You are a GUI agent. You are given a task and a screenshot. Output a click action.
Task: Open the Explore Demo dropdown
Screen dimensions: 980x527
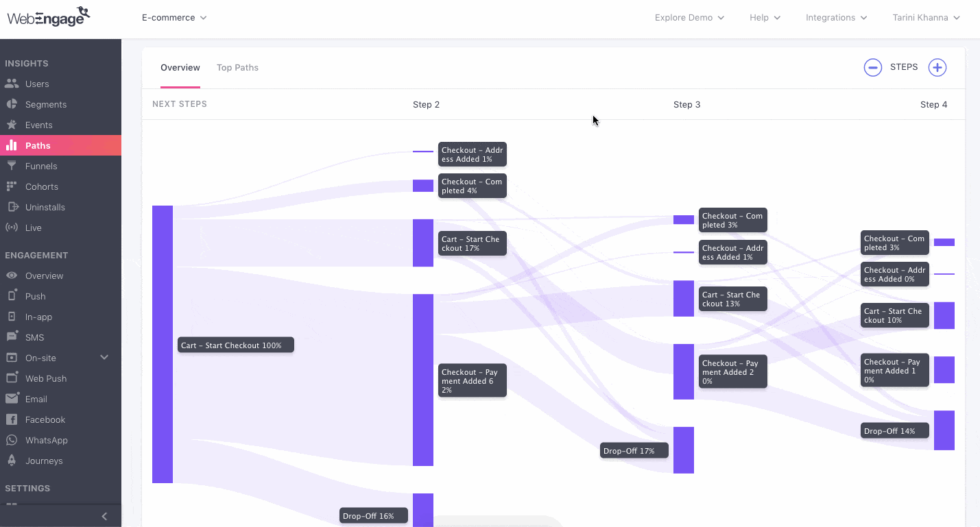pos(689,18)
